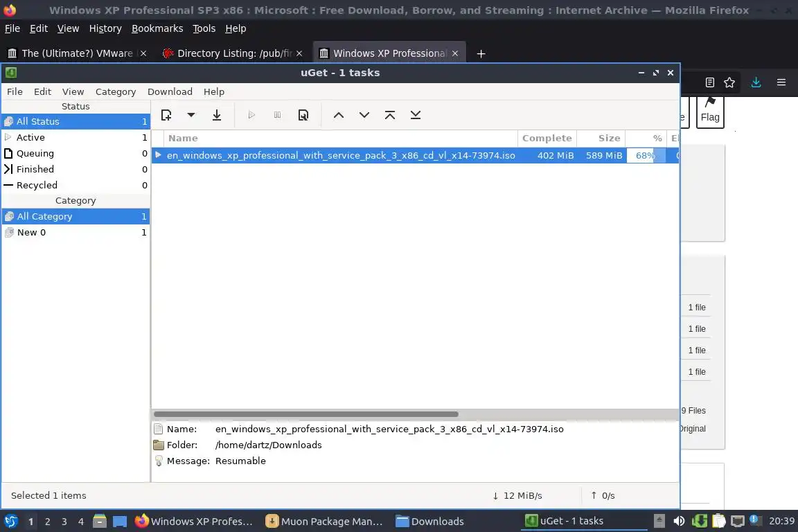
Task: Select the Recycled status filter
Action: tap(76, 186)
